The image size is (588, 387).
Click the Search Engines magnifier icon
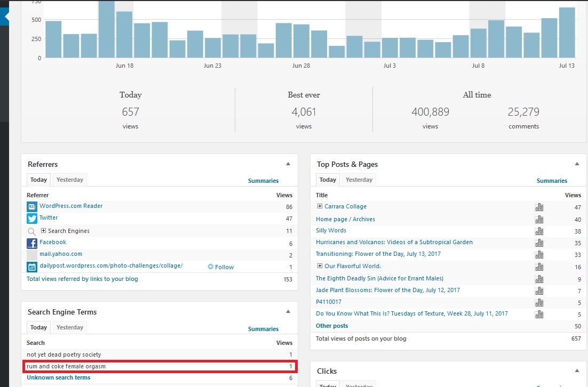click(31, 231)
